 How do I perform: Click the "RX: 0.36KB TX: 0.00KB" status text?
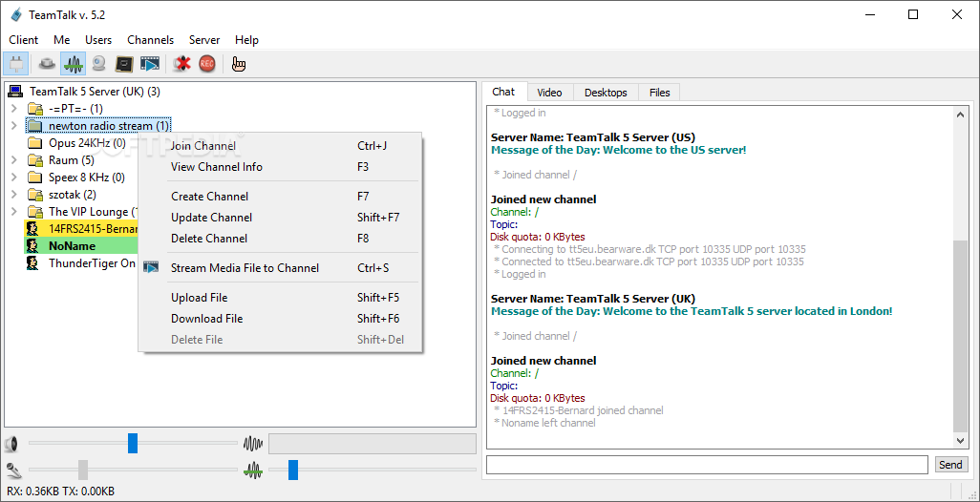click(60, 492)
